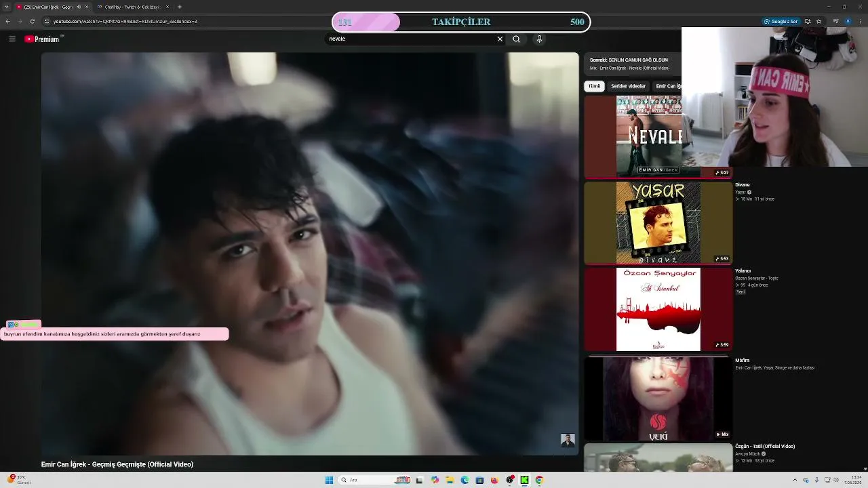Open the taskbar volume speaker control
868x488 pixels.
[835, 480]
